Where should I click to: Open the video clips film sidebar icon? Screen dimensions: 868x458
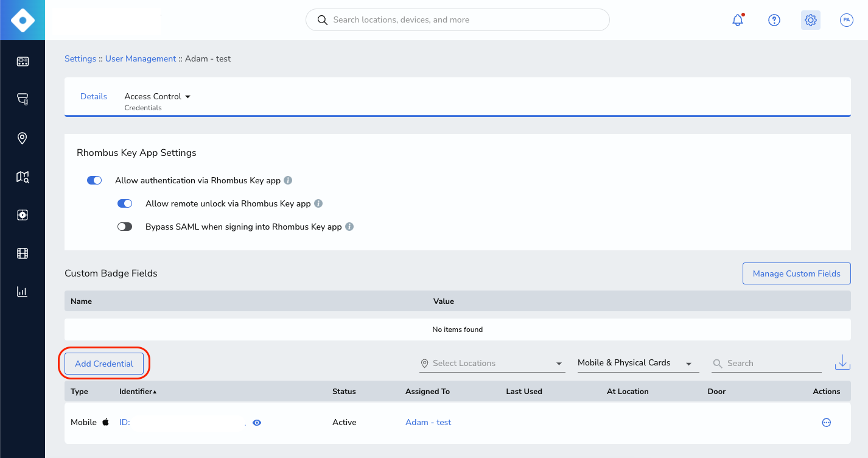tap(23, 253)
